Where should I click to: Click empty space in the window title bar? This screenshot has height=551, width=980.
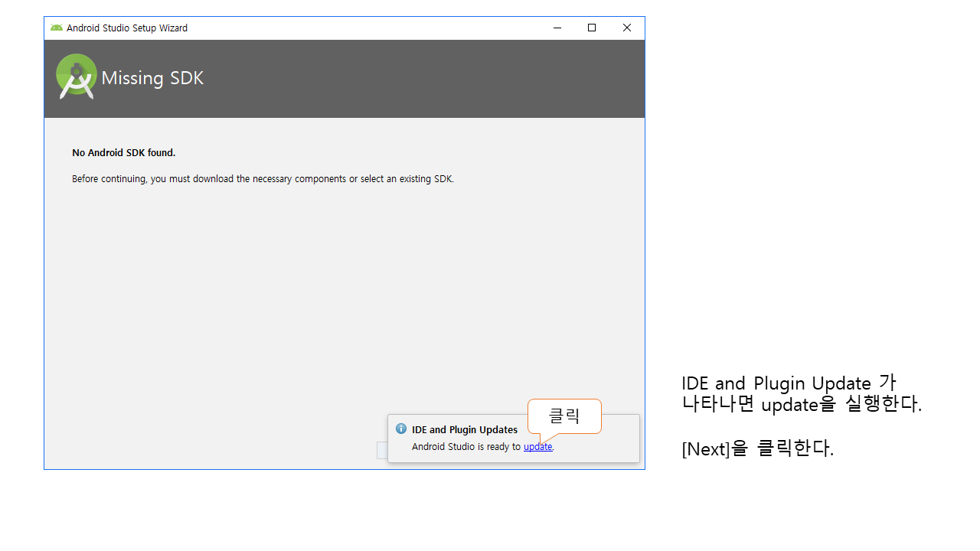tap(367, 28)
